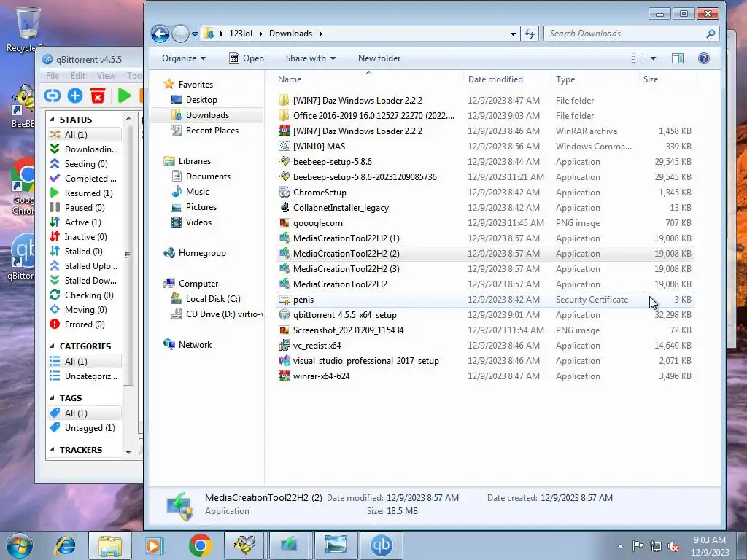The image size is (747, 560).
Task: Open the Organize dropdown menu
Action: coord(184,58)
